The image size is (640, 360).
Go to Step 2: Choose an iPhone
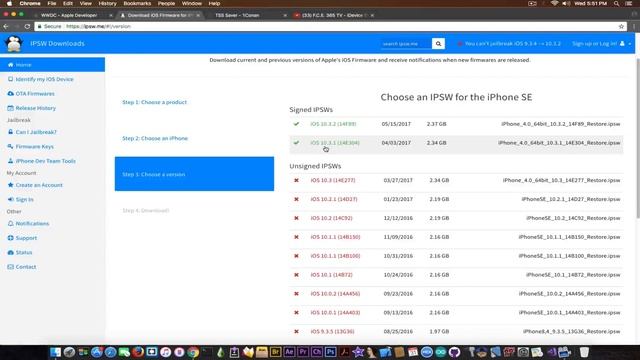click(155, 138)
